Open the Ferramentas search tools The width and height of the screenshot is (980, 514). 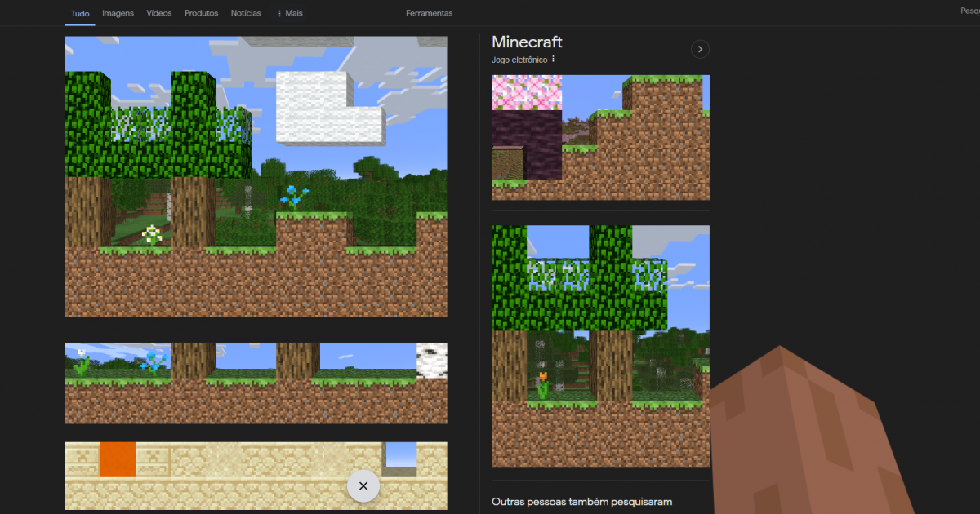(x=429, y=13)
